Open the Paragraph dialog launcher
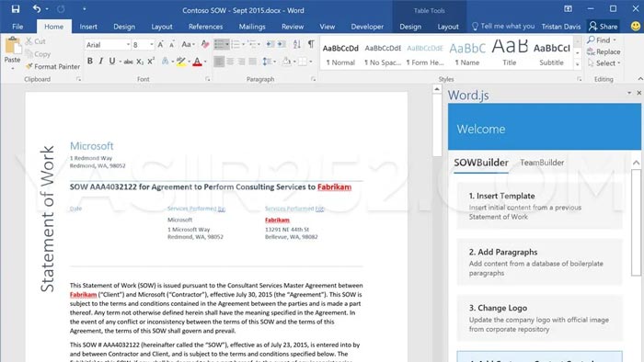644x362 pixels. 314,79
